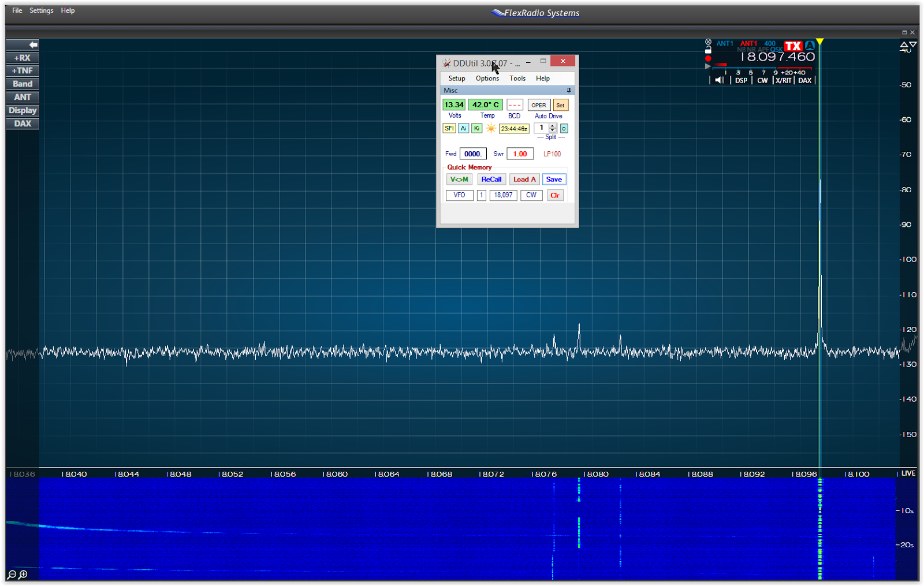Select the blue ANT1 receive antenna

coord(725,43)
